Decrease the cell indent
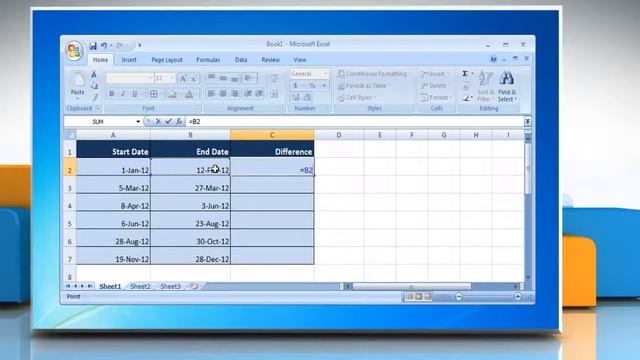 [x=248, y=94]
